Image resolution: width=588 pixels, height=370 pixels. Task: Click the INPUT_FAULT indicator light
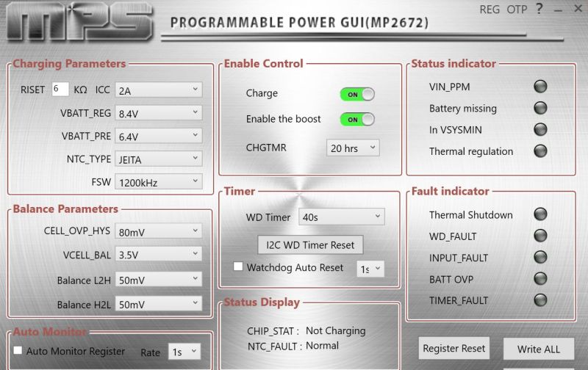click(x=540, y=257)
